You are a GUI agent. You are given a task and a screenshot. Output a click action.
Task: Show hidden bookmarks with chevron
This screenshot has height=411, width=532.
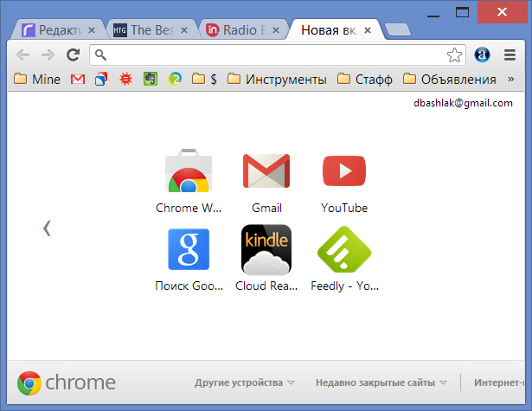coord(511,79)
